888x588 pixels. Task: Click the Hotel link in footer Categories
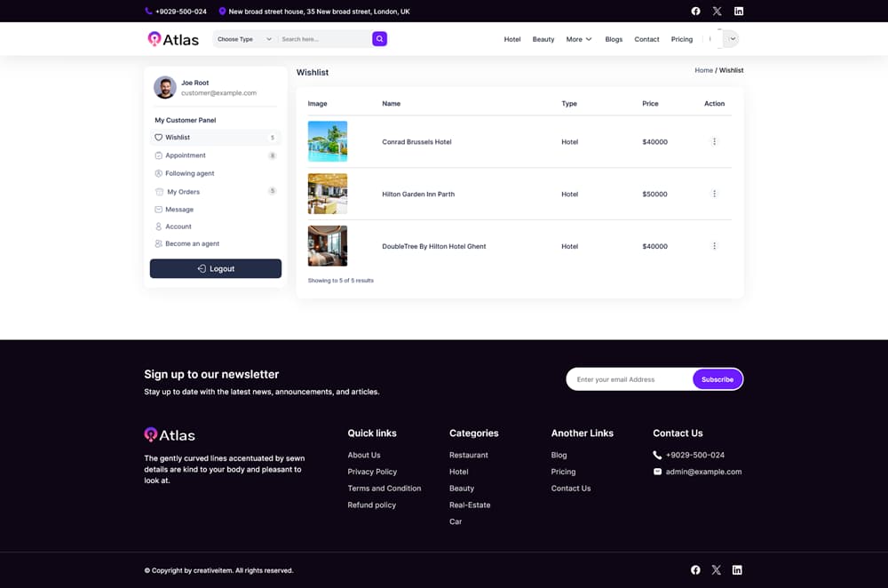[x=458, y=472]
